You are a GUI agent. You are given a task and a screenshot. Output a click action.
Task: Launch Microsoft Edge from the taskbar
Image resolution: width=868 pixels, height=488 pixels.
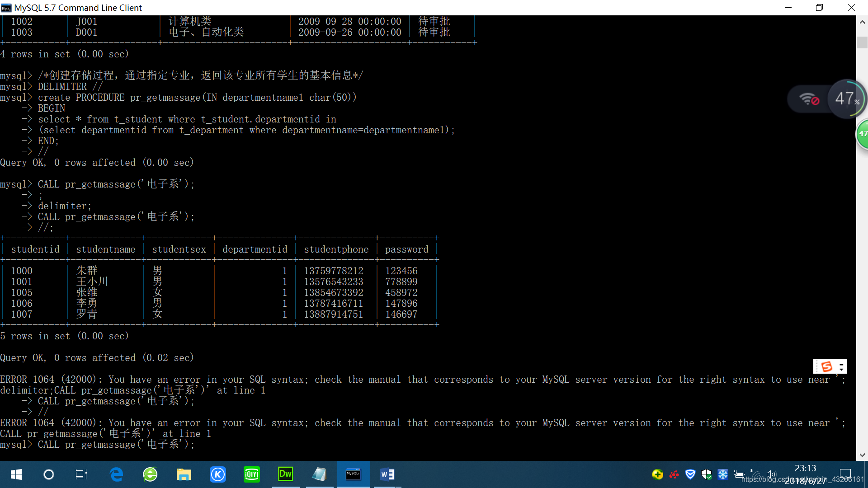116,474
